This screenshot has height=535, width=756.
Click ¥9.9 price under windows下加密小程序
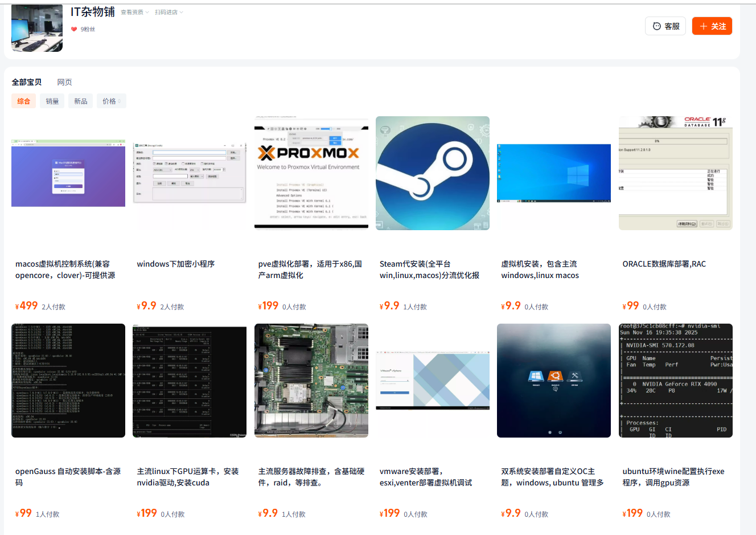point(147,306)
